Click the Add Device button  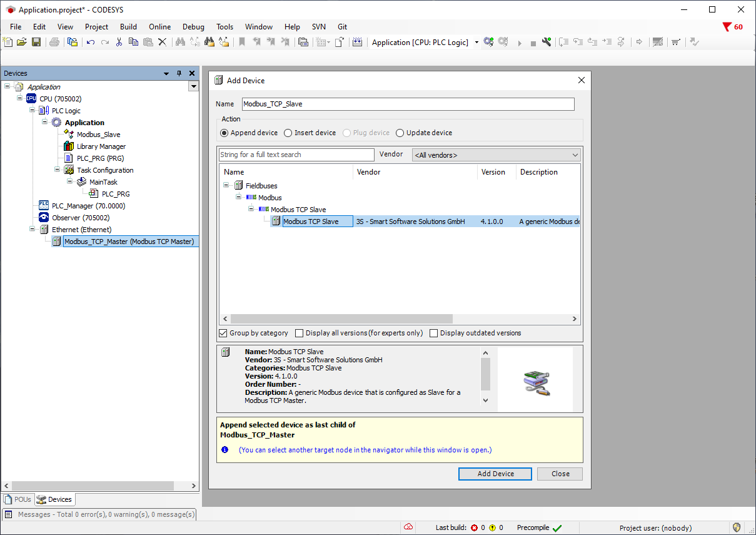point(495,474)
